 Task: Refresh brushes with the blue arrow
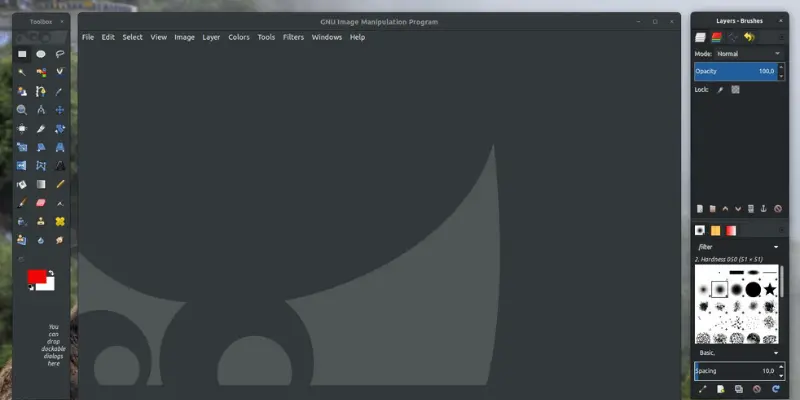coord(776,389)
